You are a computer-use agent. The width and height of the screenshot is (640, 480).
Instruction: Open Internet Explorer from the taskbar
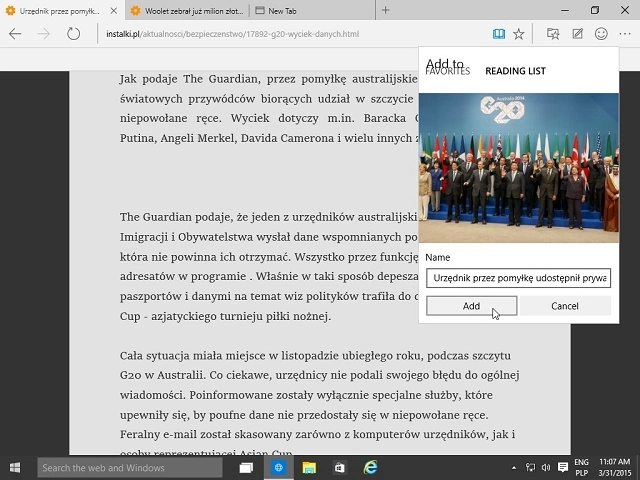(370, 467)
